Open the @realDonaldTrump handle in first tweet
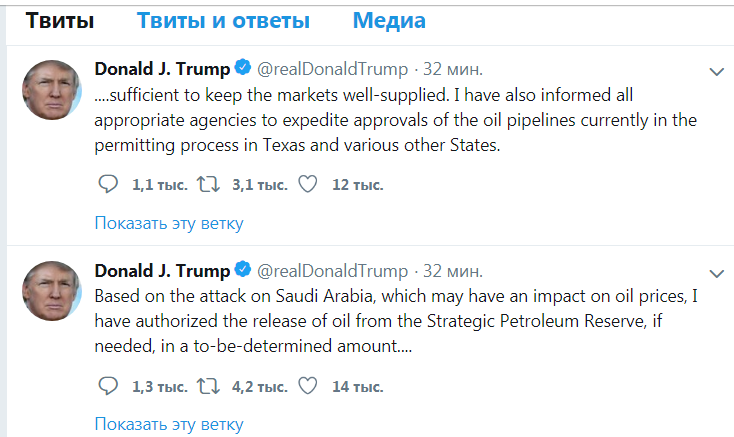The height and width of the screenshot is (437, 734). pyautogui.click(x=333, y=69)
